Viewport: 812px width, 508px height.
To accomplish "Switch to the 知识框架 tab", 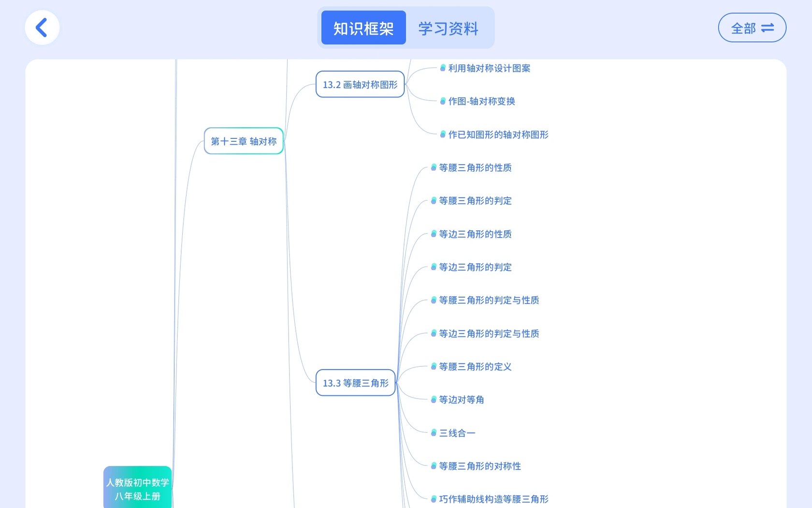I will click(363, 28).
